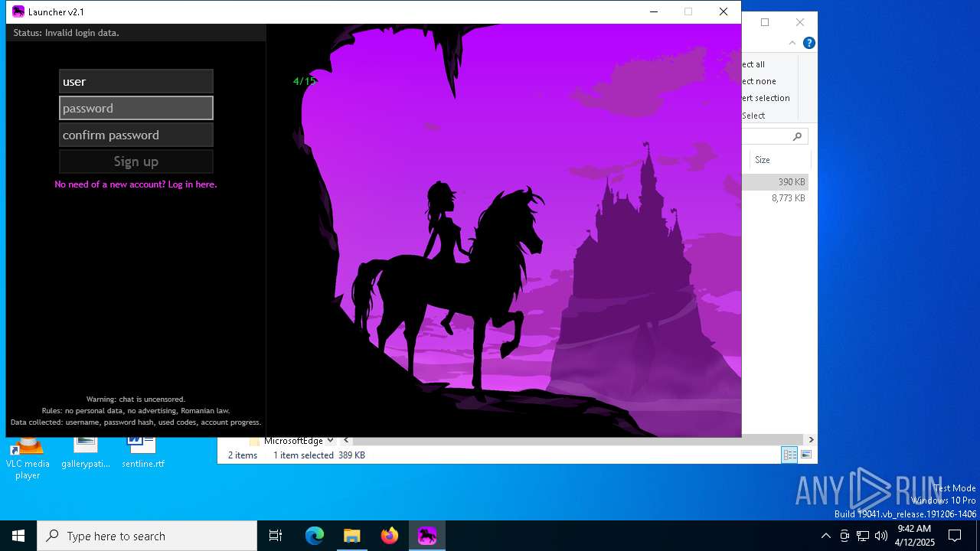Click the horizontal scrollbar left arrow
Viewport: 980px width, 551px height.
(346, 440)
